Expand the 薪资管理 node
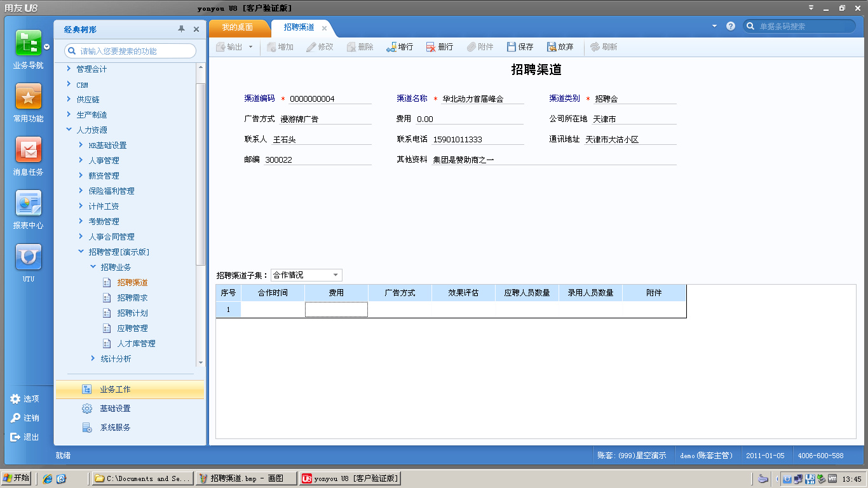 point(81,175)
